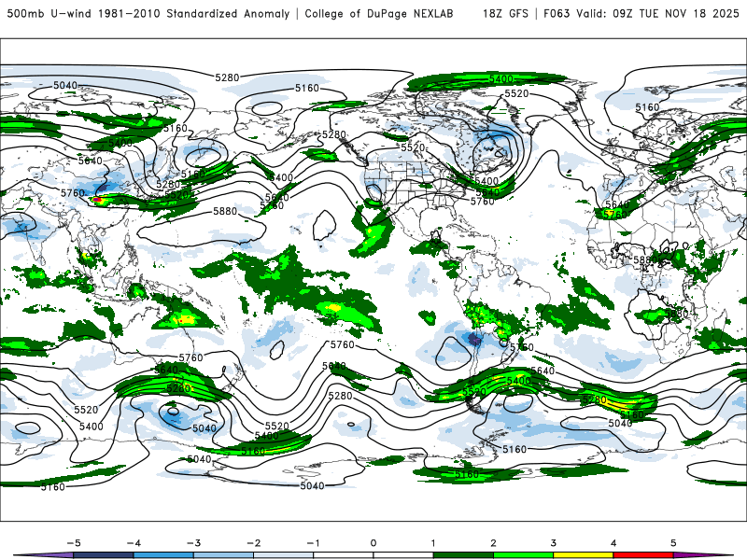The height and width of the screenshot is (560, 747).
Task: Click the colorbar label '3'
Action: [554, 543]
